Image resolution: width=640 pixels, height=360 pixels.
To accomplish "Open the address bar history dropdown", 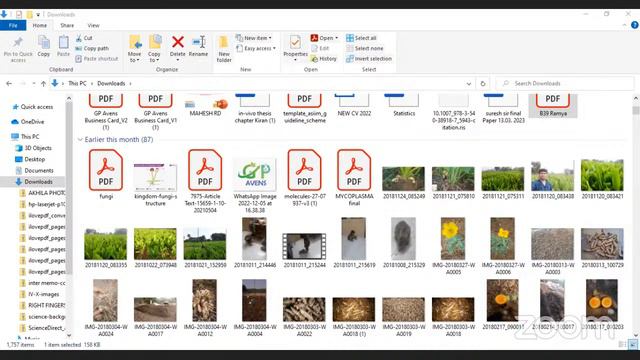I will 469,84.
